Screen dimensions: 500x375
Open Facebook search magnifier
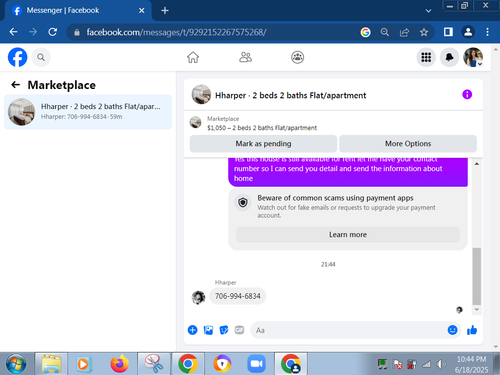[x=41, y=57]
